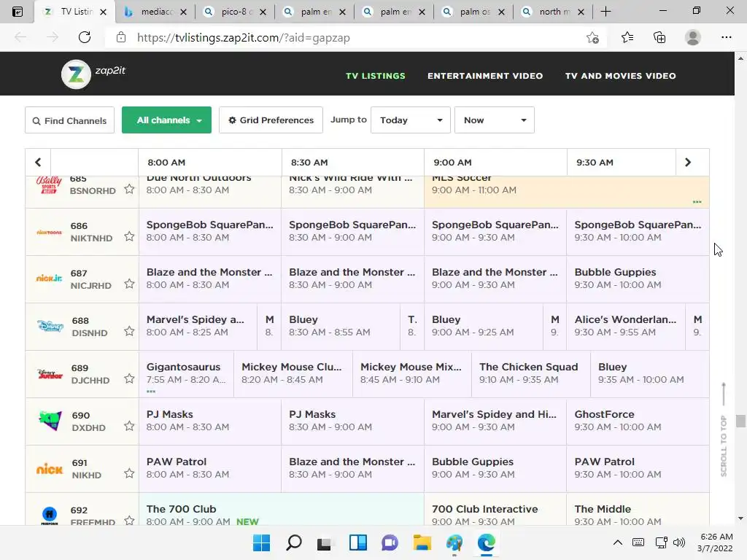Open Grid Preferences
747x560 pixels.
click(271, 120)
